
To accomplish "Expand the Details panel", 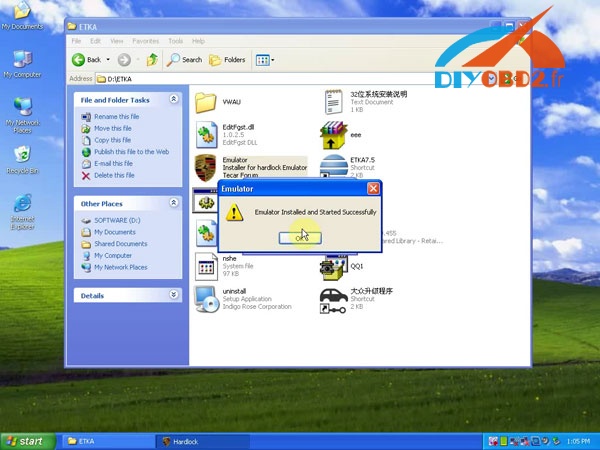I will [173, 294].
